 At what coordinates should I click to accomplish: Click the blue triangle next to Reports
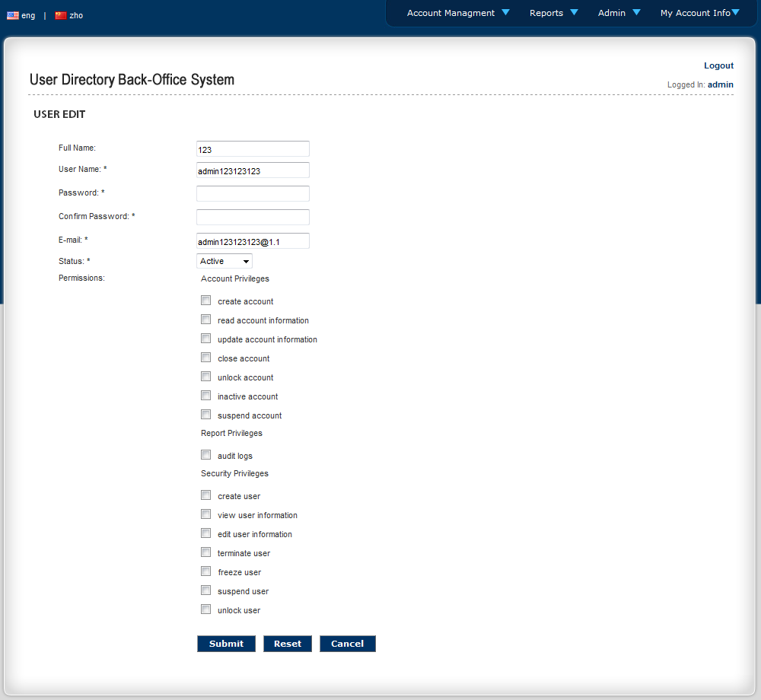[x=574, y=12]
